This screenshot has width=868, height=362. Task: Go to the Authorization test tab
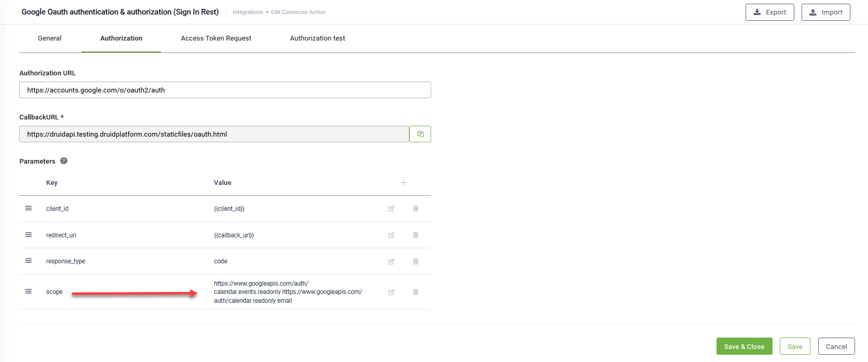pos(318,38)
